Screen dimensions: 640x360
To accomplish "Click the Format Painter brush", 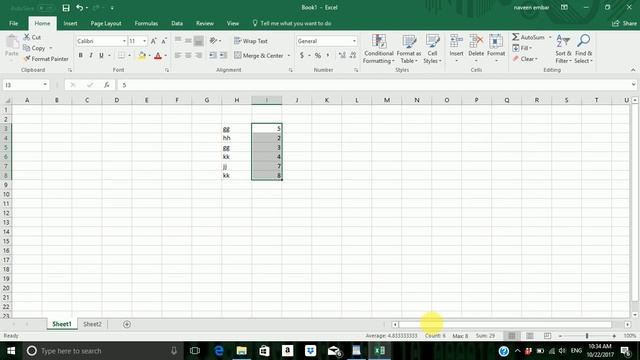I will coord(27,59).
